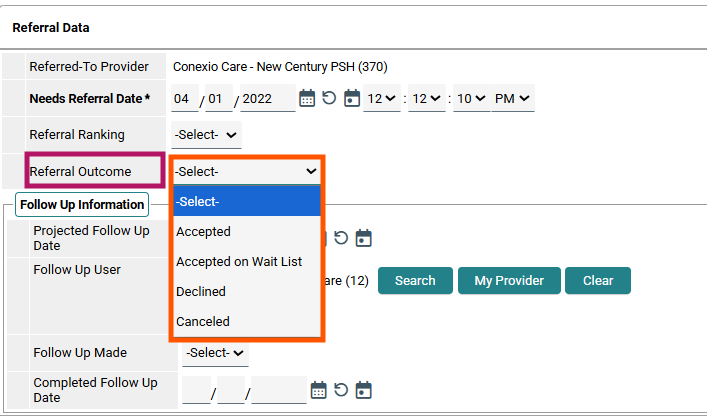Click the Search button for Follow Up User
The image size is (707, 416).
click(x=415, y=280)
